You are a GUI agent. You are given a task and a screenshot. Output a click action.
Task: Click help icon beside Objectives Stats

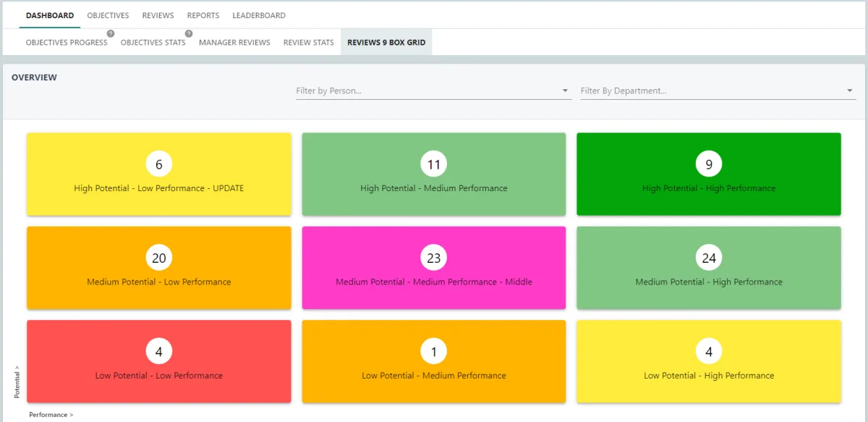tap(189, 33)
